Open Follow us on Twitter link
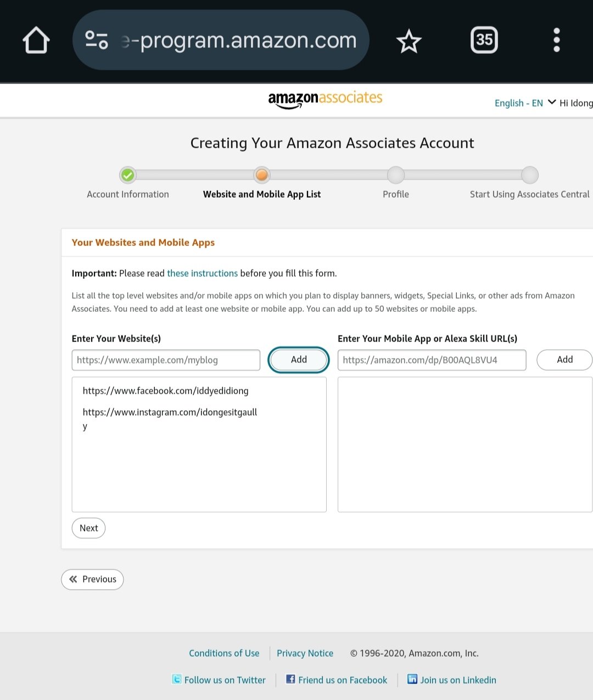The width and height of the screenshot is (593, 700). click(x=225, y=680)
